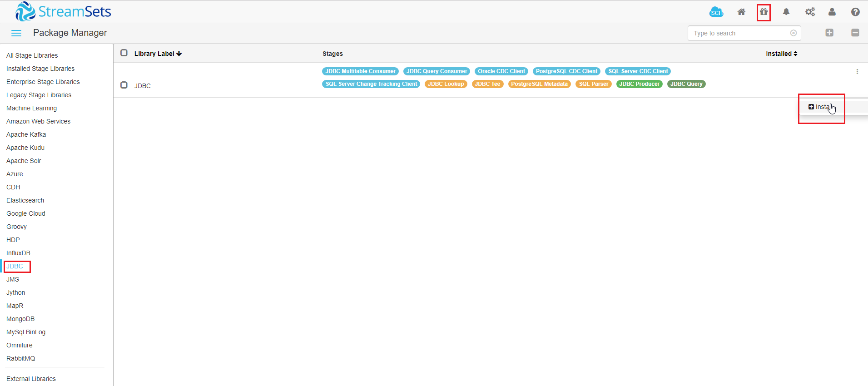Image resolution: width=868 pixels, height=386 pixels.
Task: Click the JDBC Lookup stage tag
Action: tap(446, 84)
